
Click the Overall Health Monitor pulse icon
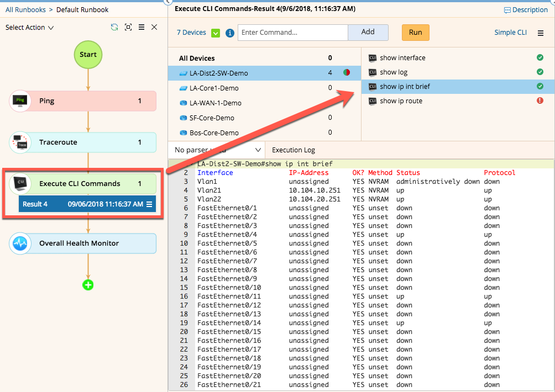tap(20, 243)
